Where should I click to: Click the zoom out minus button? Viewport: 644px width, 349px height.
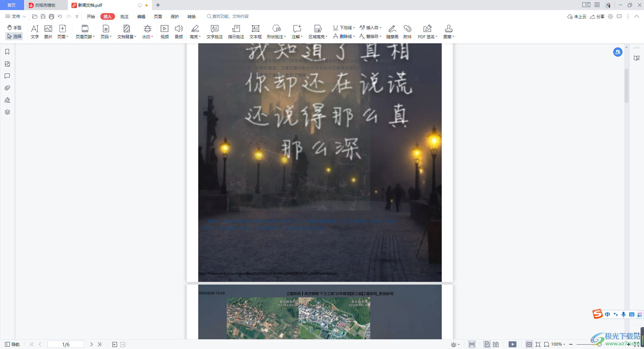571,344
